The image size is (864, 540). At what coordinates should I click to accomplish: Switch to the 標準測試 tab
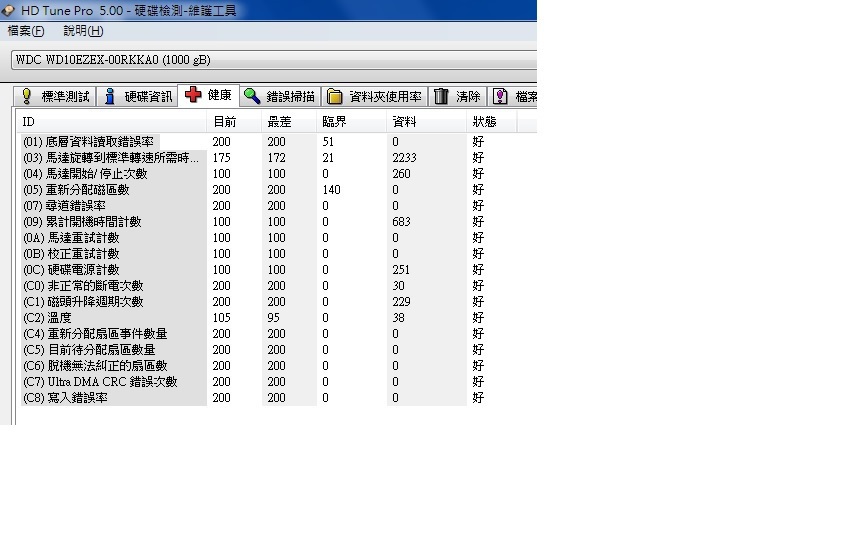pyautogui.click(x=55, y=96)
